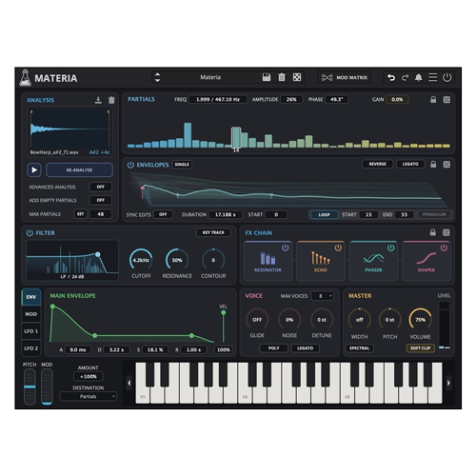This screenshot has height=476, width=476.
Task: Toggle the Phaser power button
Action: coord(391,248)
